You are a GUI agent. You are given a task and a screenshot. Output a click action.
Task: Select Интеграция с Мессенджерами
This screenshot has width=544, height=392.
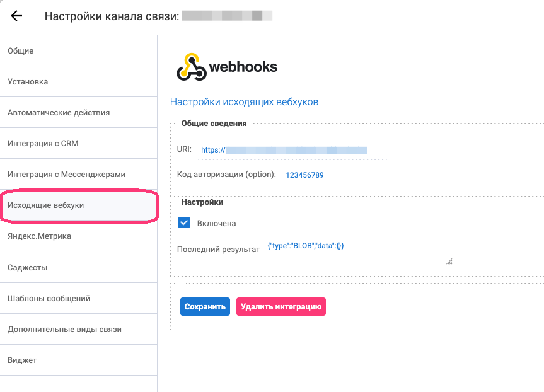[66, 175]
